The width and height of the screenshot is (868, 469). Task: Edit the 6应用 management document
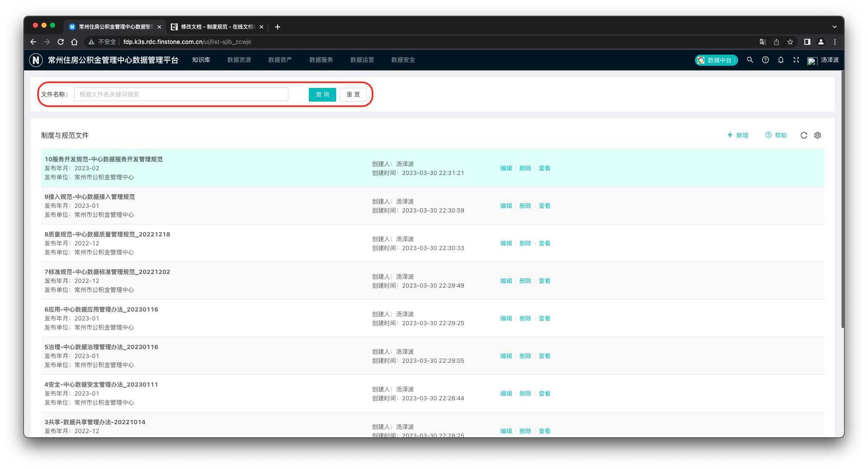[506, 318]
